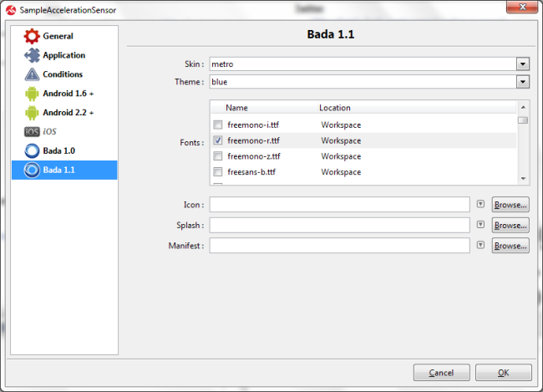Browse for a Splash image
This screenshot has width=543, height=392.
coord(510,225)
